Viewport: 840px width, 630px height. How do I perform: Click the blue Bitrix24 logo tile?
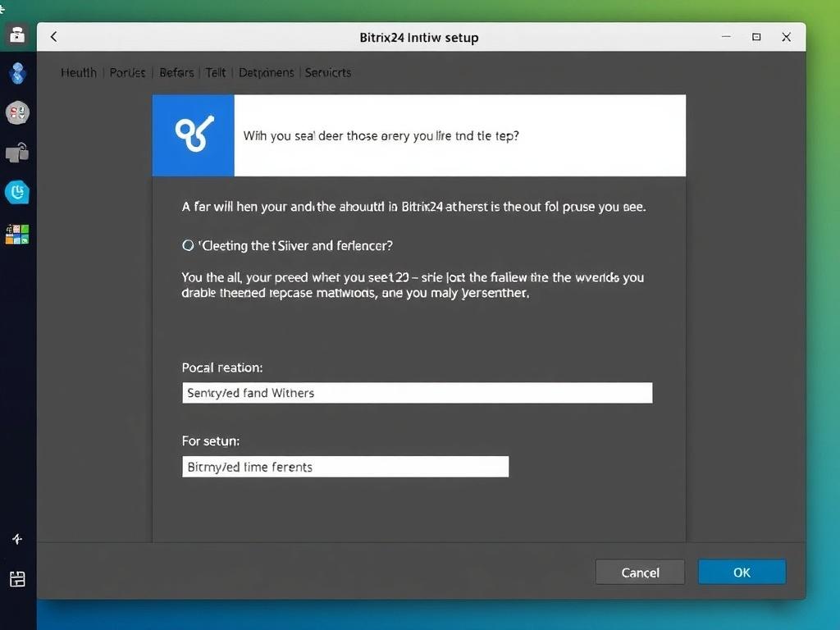coord(194,135)
